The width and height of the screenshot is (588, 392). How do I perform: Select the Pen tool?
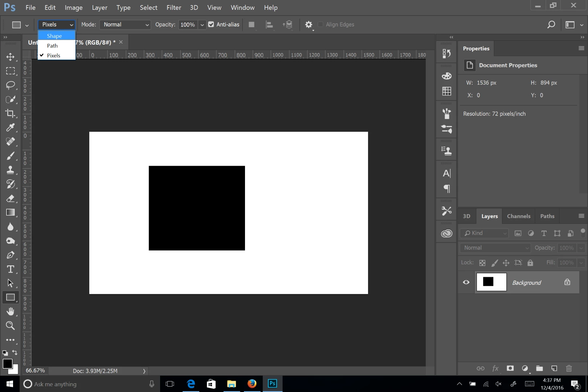coord(11,255)
